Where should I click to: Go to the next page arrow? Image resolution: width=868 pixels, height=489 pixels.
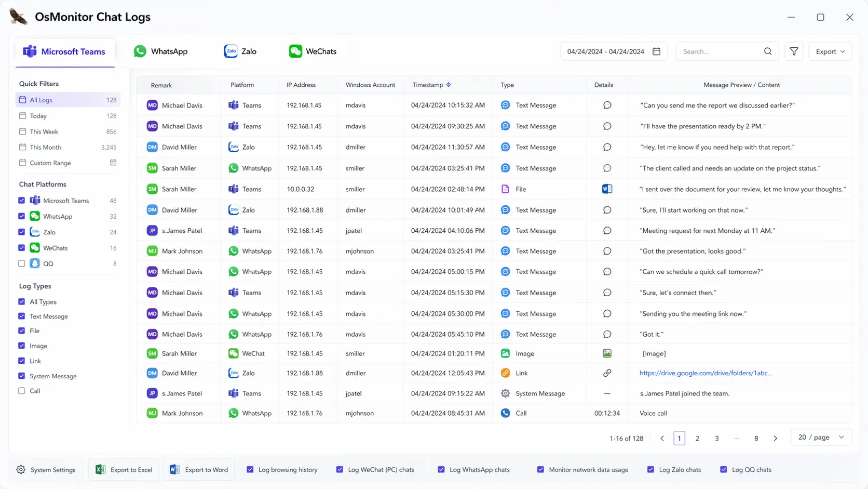click(x=776, y=439)
